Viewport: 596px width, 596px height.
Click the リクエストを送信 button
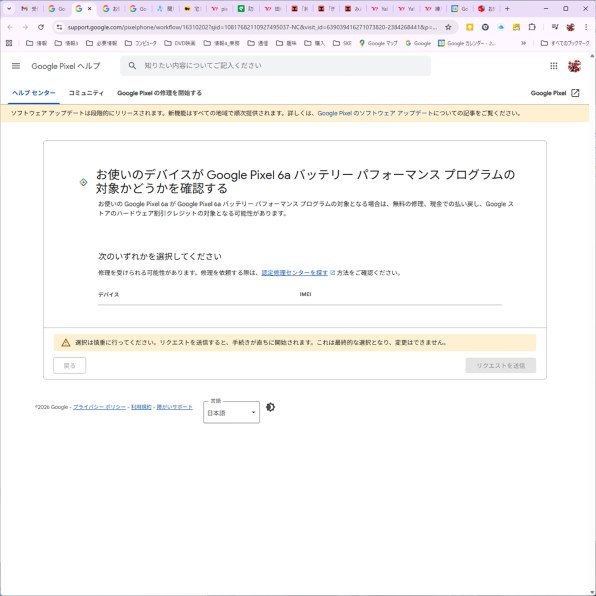(501, 365)
